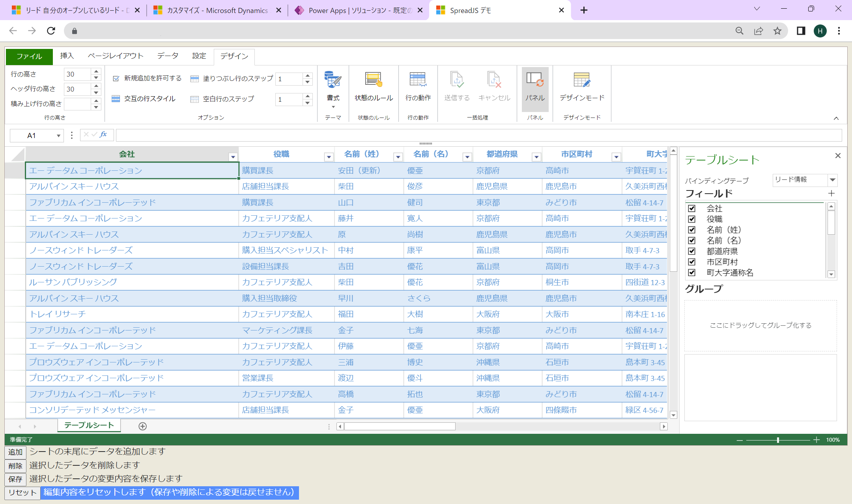
Task: Increase 行の高さ with the up stepper
Action: point(96,71)
